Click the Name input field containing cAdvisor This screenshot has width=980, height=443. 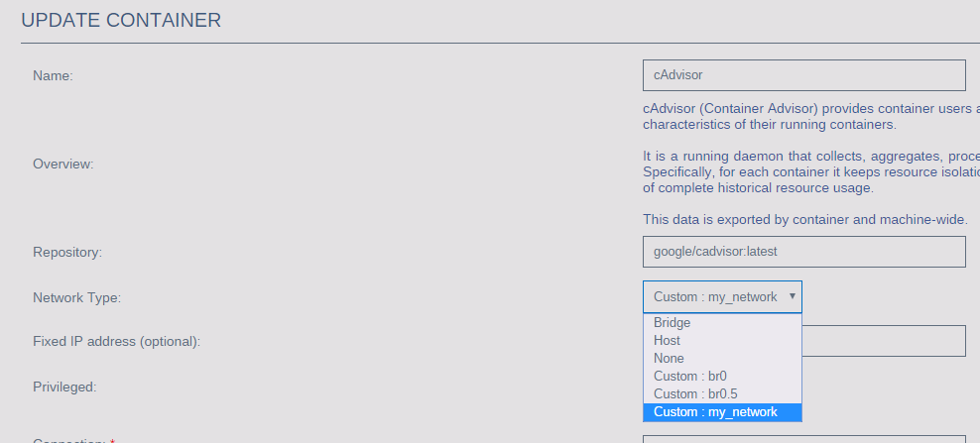803,75
